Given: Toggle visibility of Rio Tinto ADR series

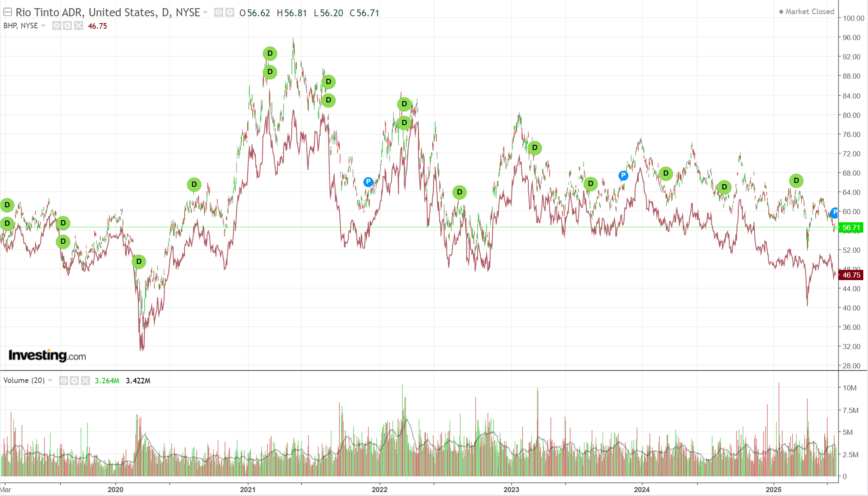Looking at the screenshot, I should [x=218, y=12].
